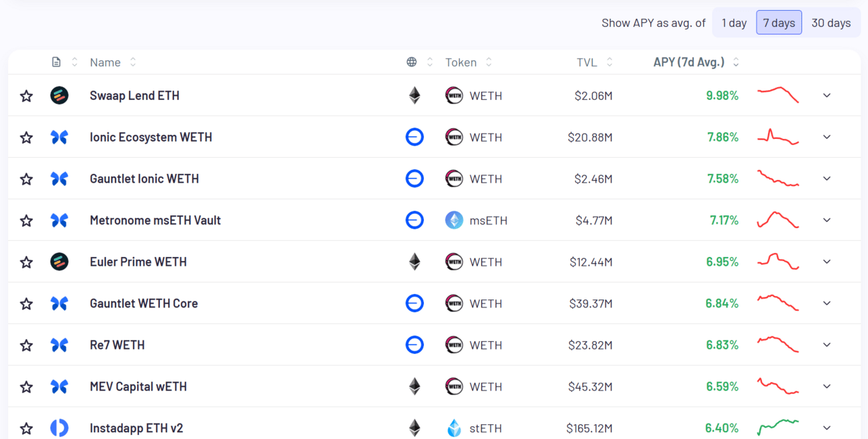This screenshot has height=439, width=868.
Task: Mark Gauntlet WETH Core as favorite
Action: pos(26,304)
